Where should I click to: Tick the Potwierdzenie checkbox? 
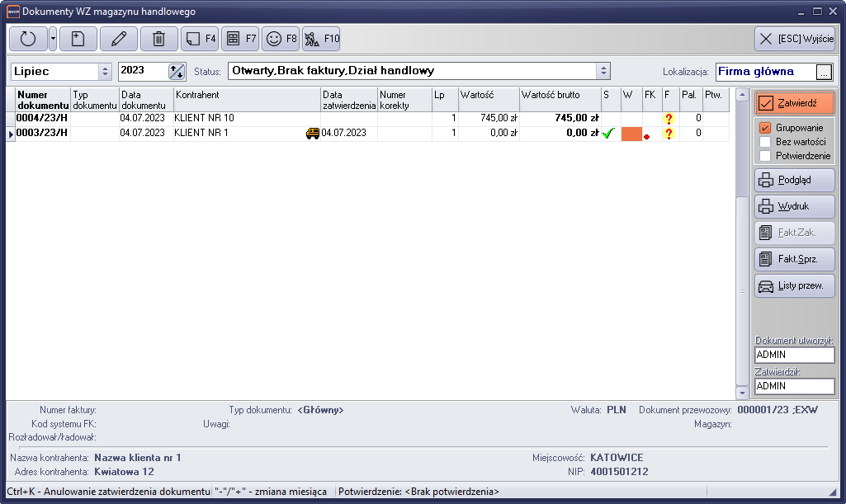pyautogui.click(x=765, y=156)
